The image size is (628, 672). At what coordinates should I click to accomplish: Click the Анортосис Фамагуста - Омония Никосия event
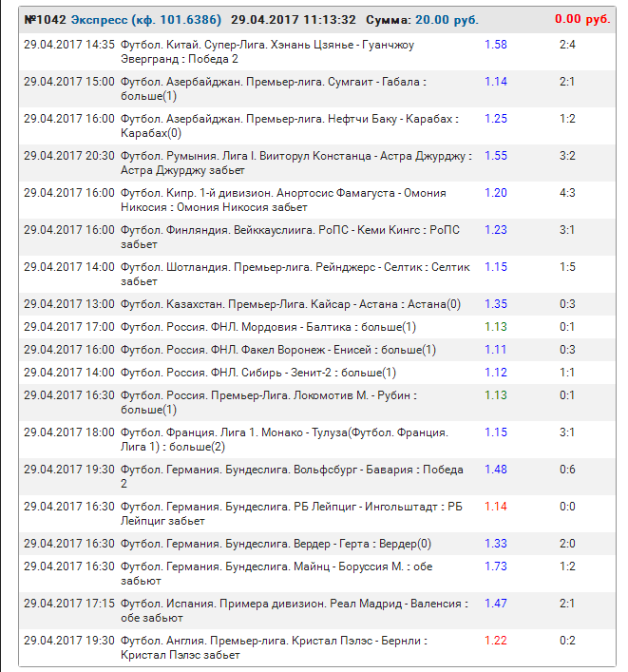pos(283,201)
